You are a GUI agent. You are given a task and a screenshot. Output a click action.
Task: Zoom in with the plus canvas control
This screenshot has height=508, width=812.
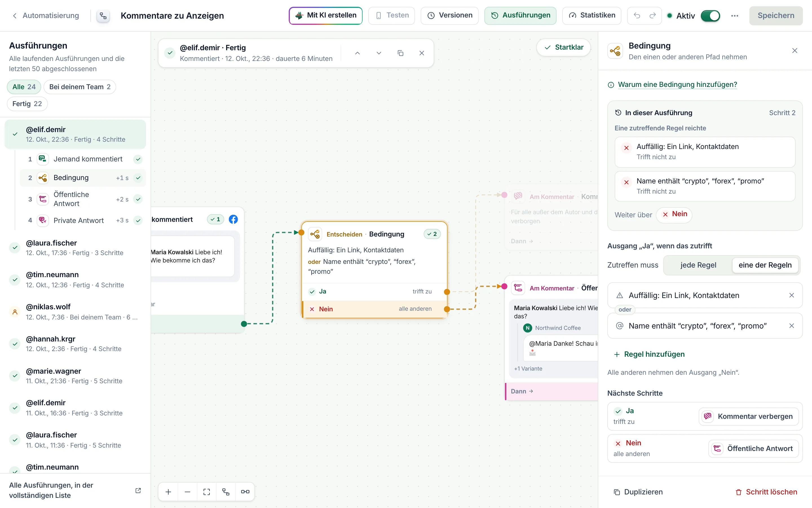click(168, 492)
